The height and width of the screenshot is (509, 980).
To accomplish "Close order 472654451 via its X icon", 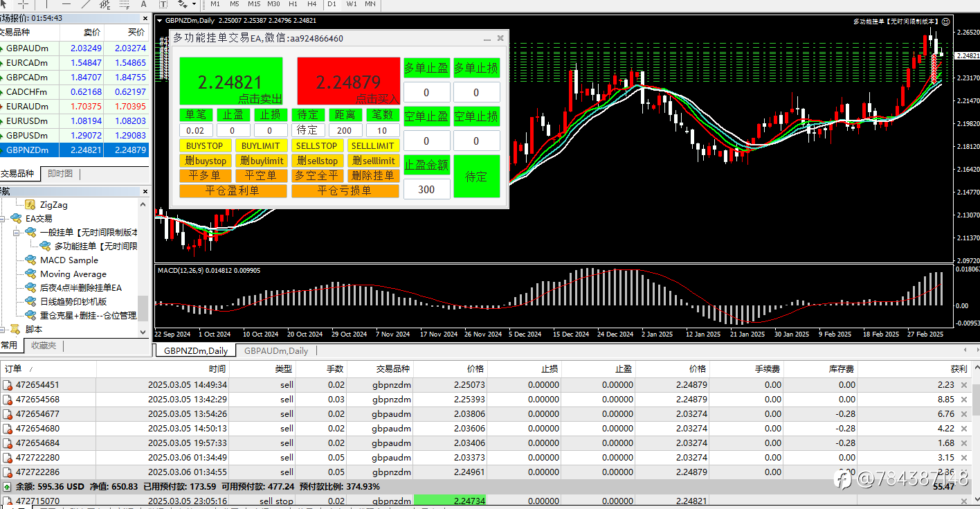I will tap(964, 385).
